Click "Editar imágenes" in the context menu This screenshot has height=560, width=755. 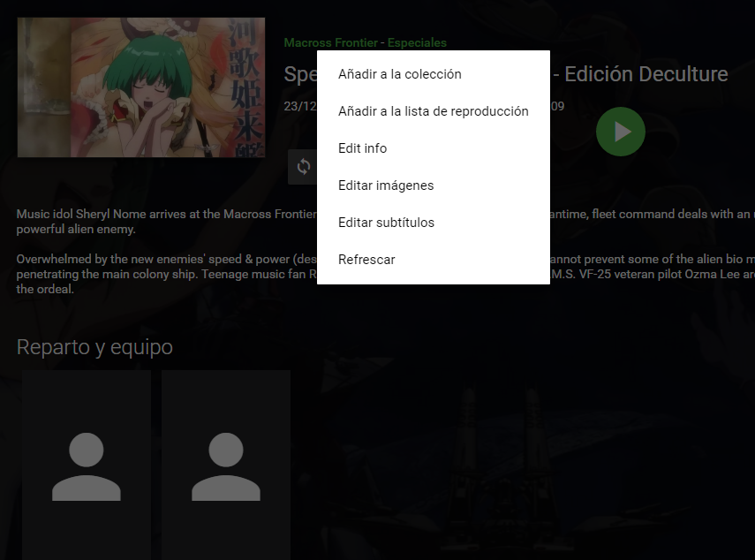pyautogui.click(x=434, y=185)
